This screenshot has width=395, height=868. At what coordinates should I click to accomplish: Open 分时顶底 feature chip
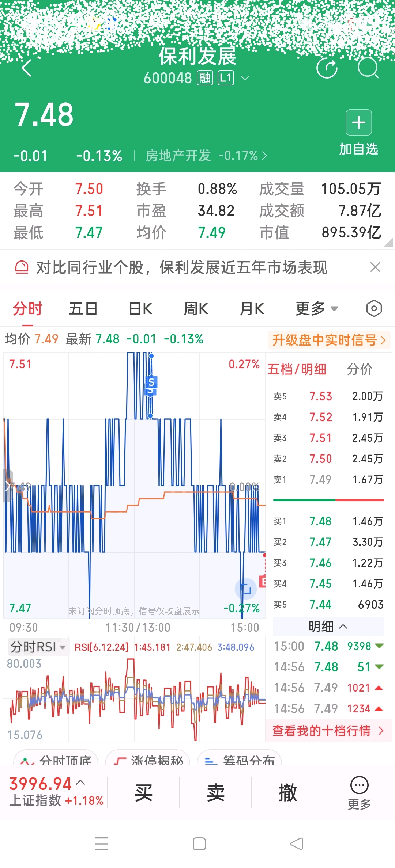(56, 758)
